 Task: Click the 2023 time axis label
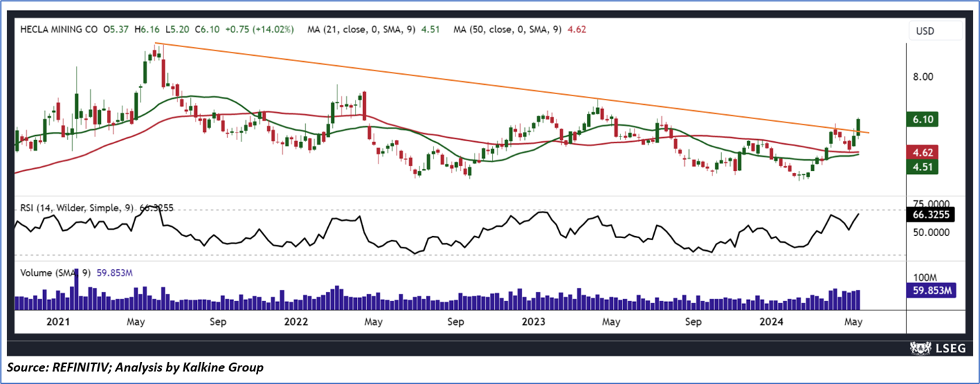534,321
